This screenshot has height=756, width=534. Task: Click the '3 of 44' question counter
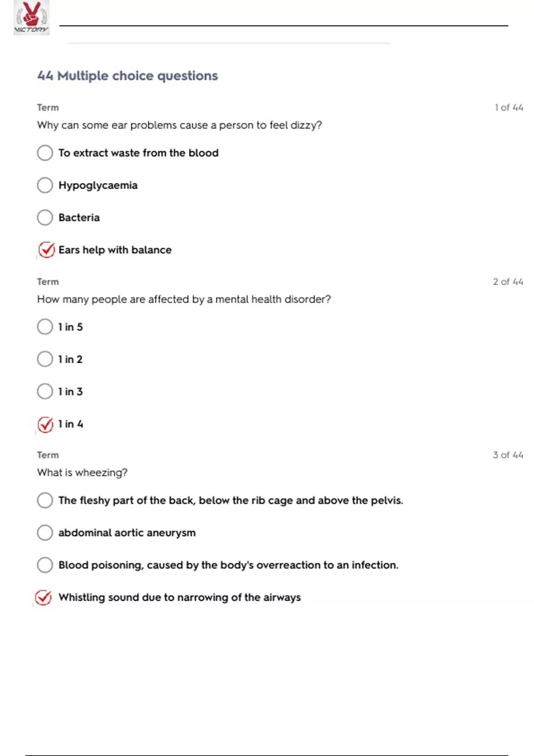(508, 455)
